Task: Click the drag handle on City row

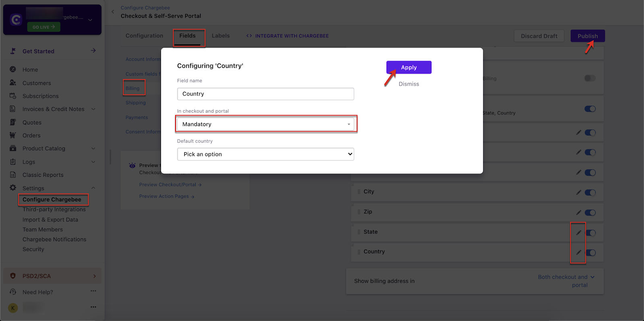Action: 359,192
